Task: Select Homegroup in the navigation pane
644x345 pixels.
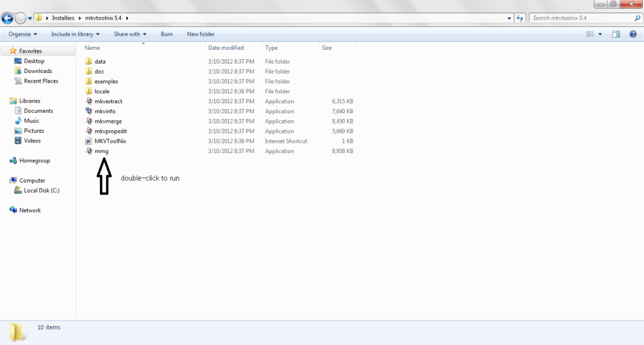Action: [35, 161]
